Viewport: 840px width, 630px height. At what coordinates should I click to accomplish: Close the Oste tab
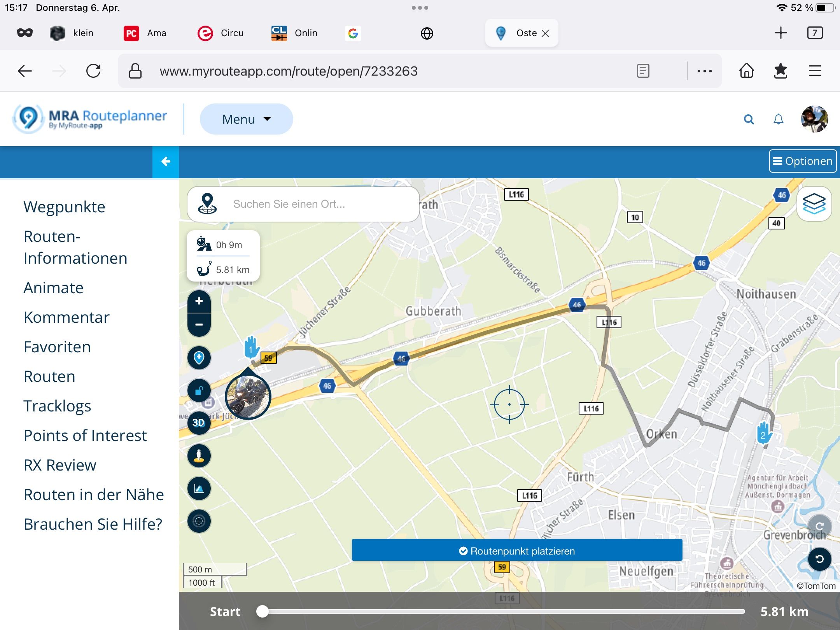[545, 33]
